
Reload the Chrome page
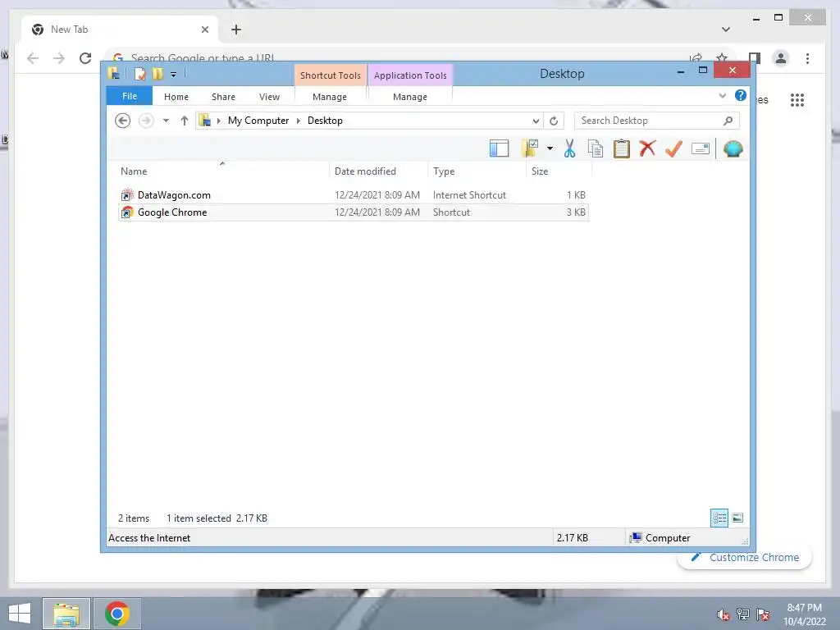point(85,58)
